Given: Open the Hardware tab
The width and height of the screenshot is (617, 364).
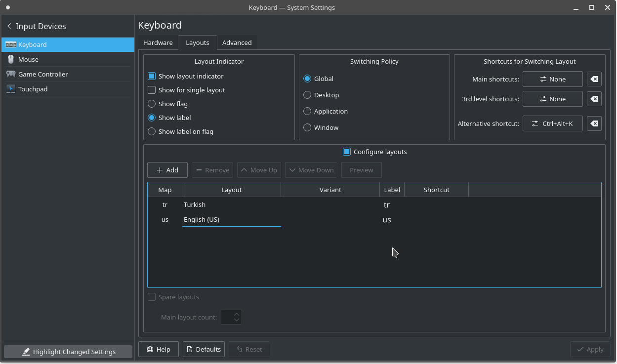Looking at the screenshot, I should [x=158, y=42].
